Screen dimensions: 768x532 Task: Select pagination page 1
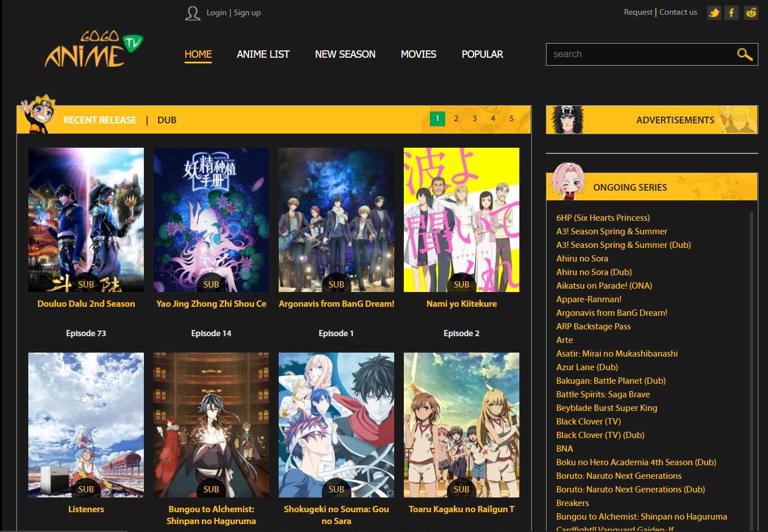click(x=437, y=118)
